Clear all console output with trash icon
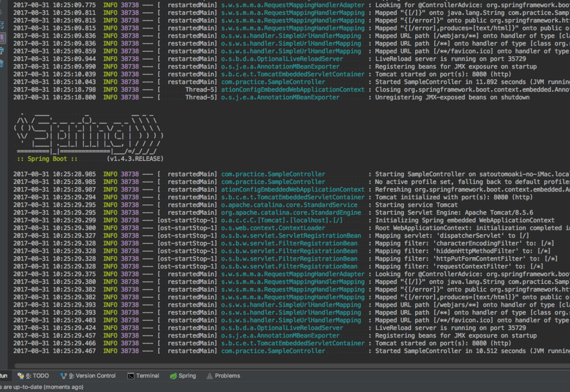 tap(2, 63)
